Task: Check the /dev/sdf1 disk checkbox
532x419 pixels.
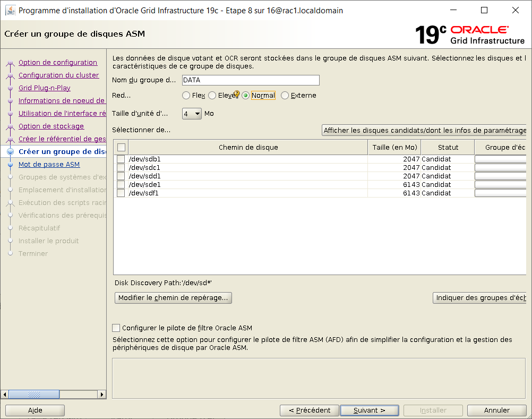Action: pyautogui.click(x=121, y=193)
